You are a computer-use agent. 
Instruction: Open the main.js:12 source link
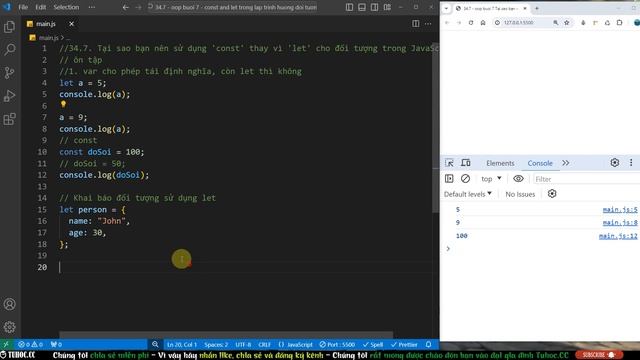point(618,236)
